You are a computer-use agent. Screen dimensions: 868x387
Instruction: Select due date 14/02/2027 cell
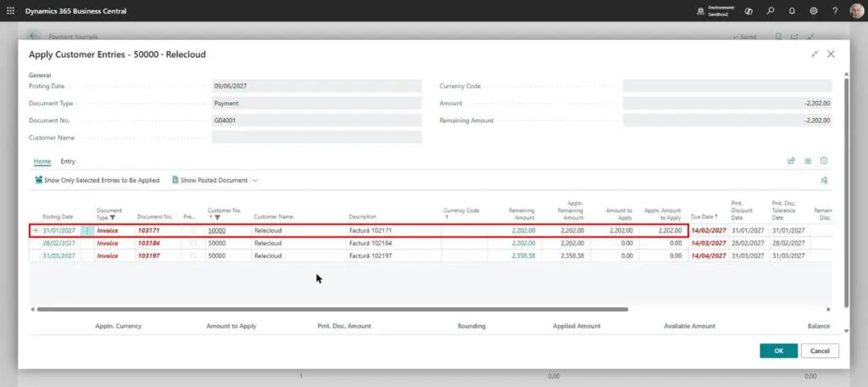coord(708,231)
